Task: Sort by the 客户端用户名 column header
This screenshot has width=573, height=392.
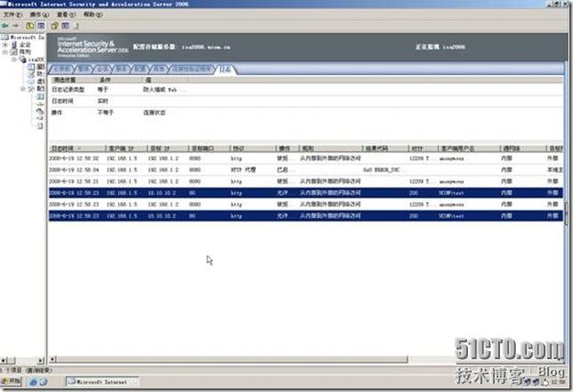Action: 469,148
